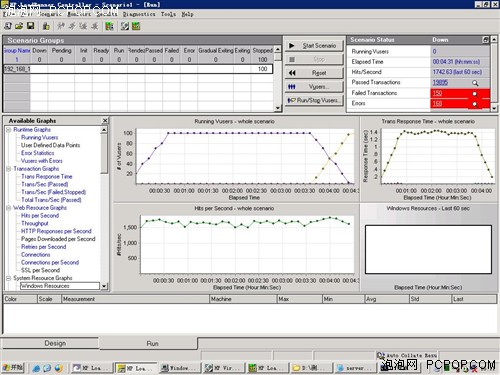Open the Vusers... dialog button
The width and height of the screenshot is (500, 375).
coord(314,87)
